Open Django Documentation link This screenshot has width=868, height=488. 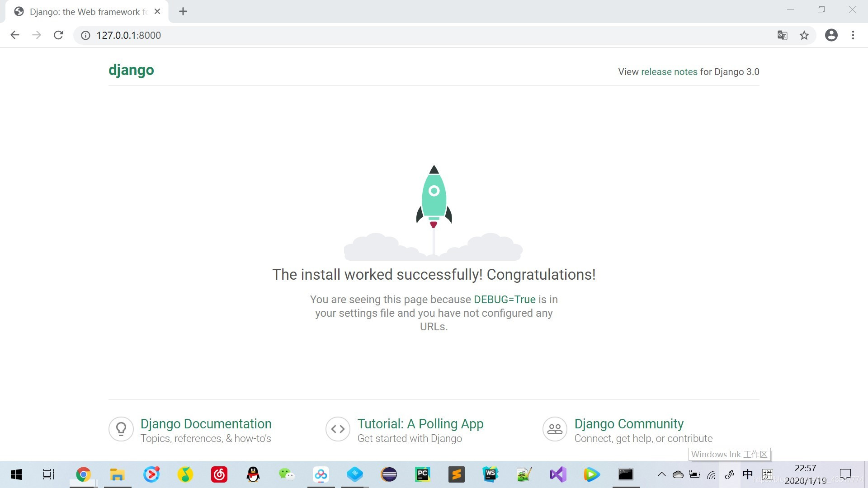[x=206, y=424]
